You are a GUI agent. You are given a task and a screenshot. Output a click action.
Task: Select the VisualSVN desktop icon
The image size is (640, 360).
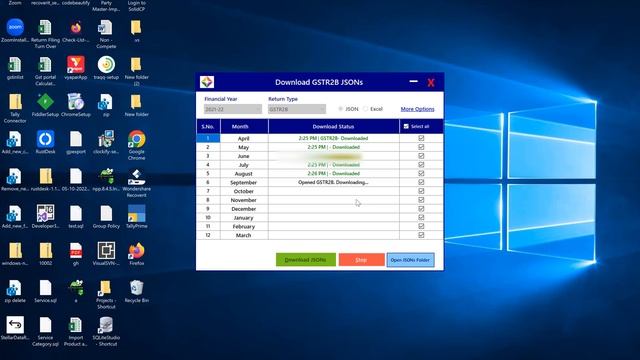tap(106, 251)
